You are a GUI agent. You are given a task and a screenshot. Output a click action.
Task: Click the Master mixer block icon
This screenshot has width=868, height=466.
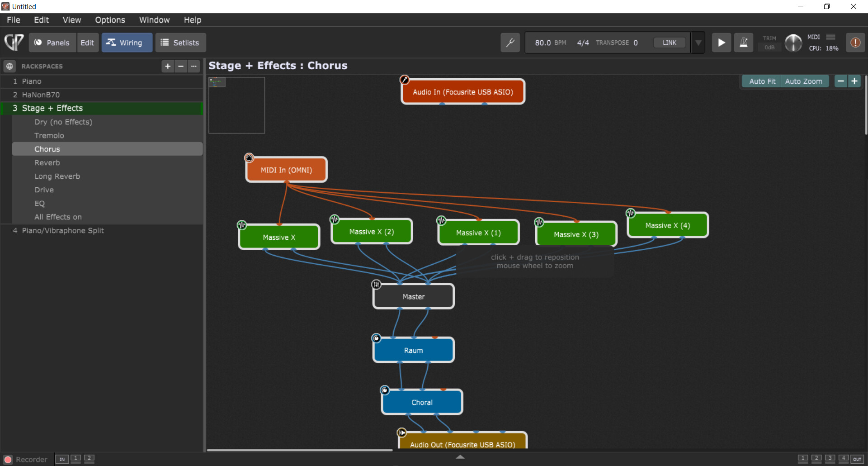(x=376, y=285)
